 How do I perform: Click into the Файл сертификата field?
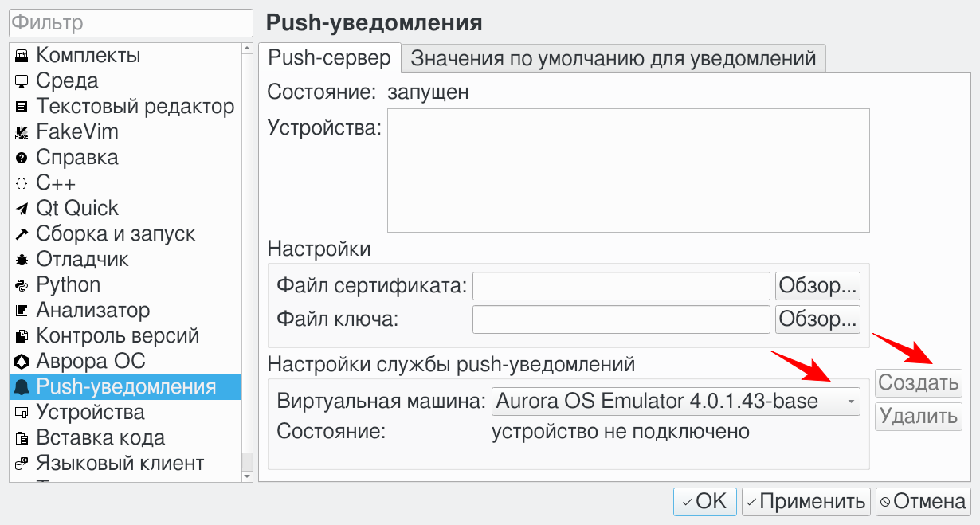621,285
